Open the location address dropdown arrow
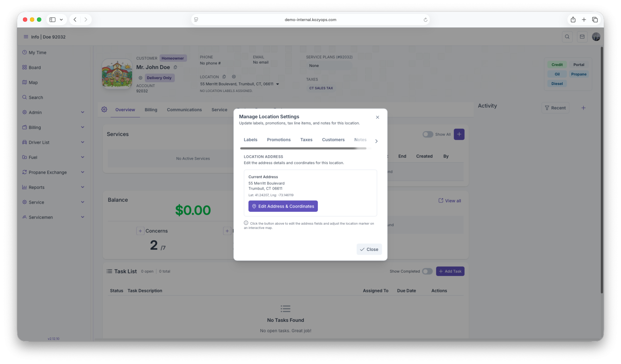The image size is (621, 364). tap(278, 84)
